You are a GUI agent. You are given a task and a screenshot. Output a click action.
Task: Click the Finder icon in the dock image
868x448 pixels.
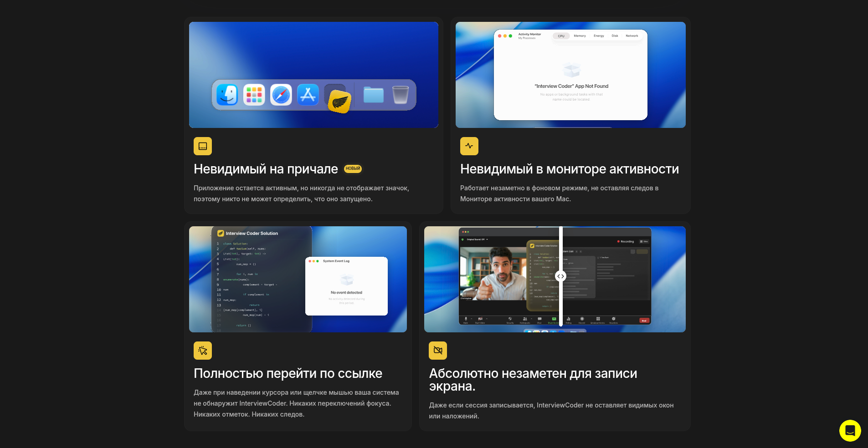tap(227, 95)
